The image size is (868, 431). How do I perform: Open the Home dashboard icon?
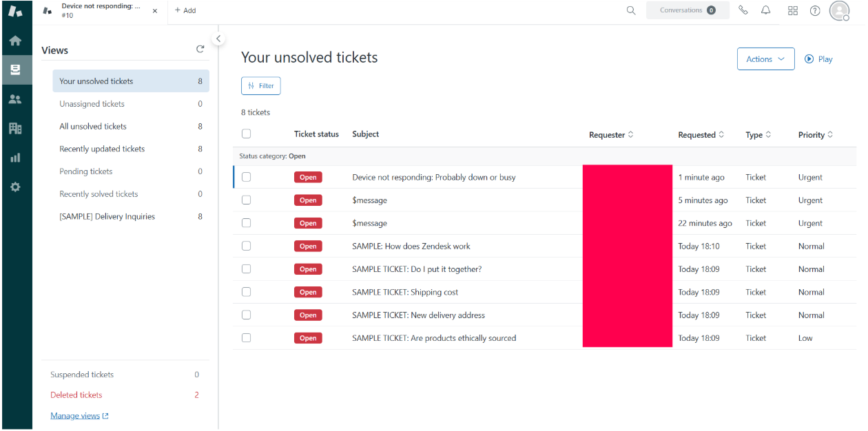[x=15, y=41]
